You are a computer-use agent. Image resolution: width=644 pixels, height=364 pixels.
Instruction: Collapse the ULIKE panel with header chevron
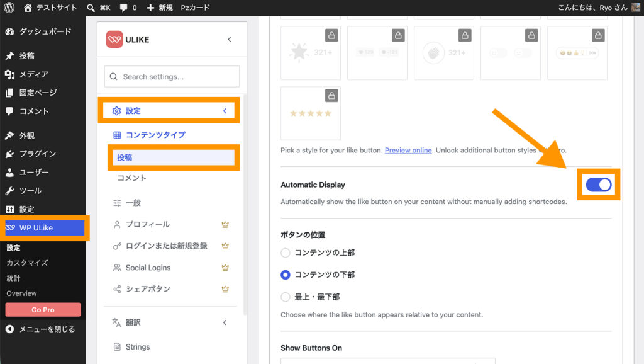230,40
